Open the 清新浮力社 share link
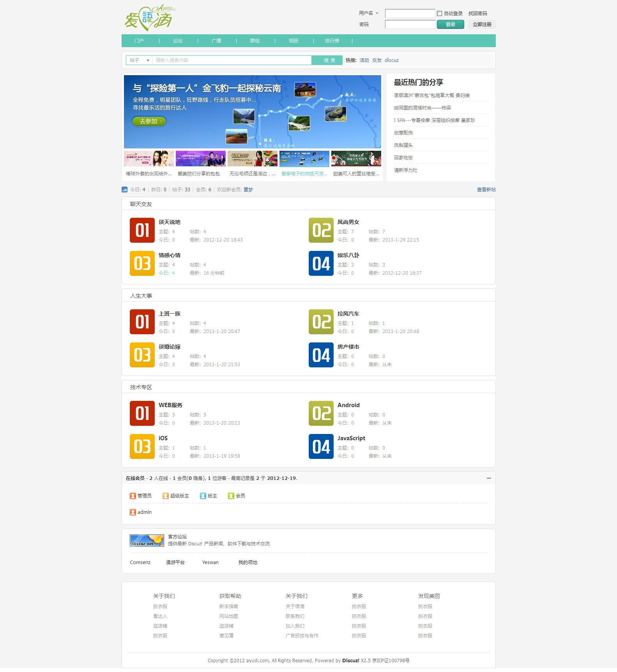This screenshot has width=617, height=672. (406, 170)
